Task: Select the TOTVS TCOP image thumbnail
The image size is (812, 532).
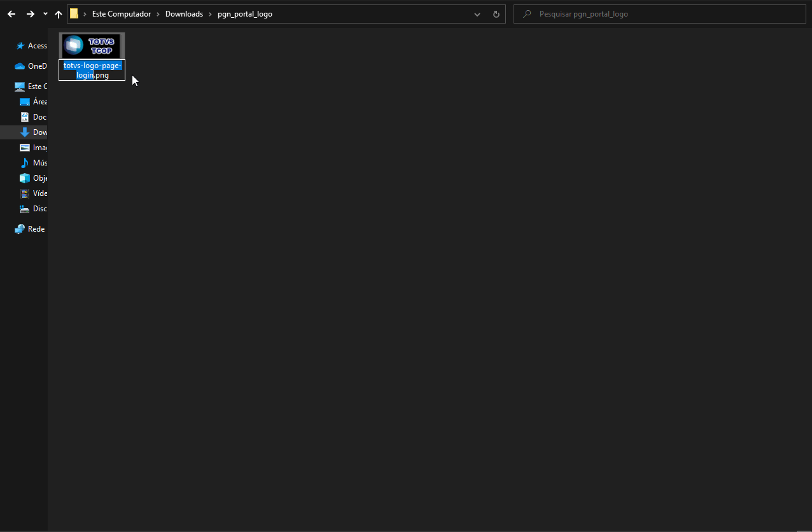Action: click(x=92, y=46)
